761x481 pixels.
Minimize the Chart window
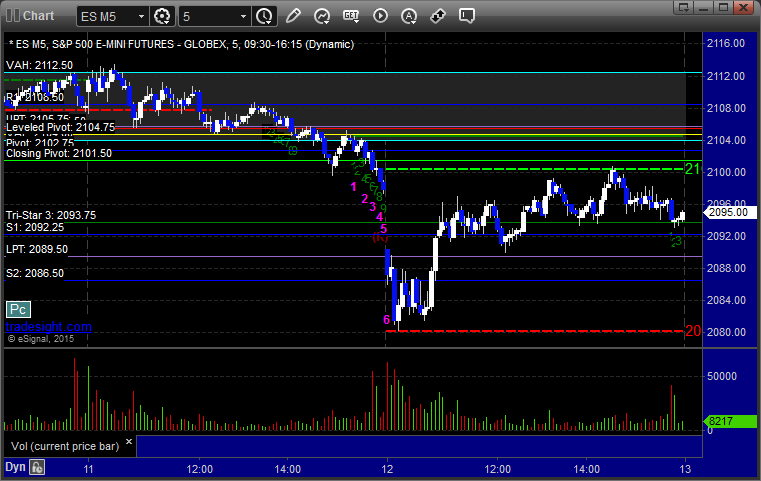point(704,7)
